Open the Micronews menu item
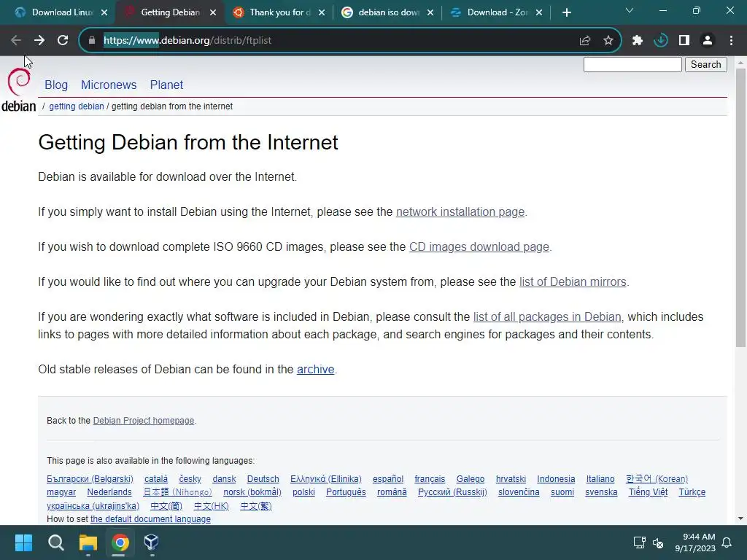This screenshot has width=747, height=560. tap(109, 85)
